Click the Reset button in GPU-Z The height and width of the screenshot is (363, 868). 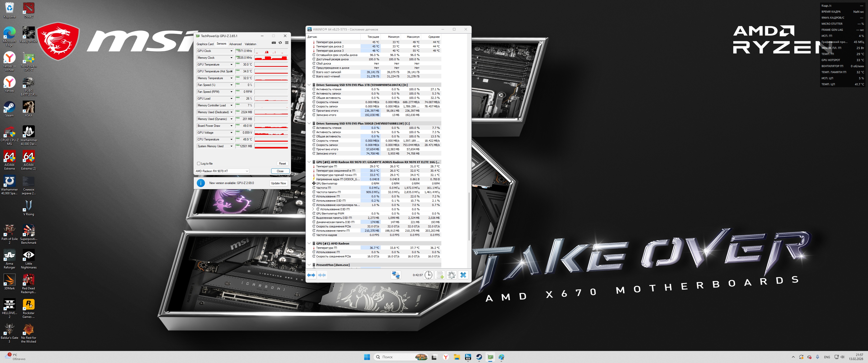pos(282,164)
